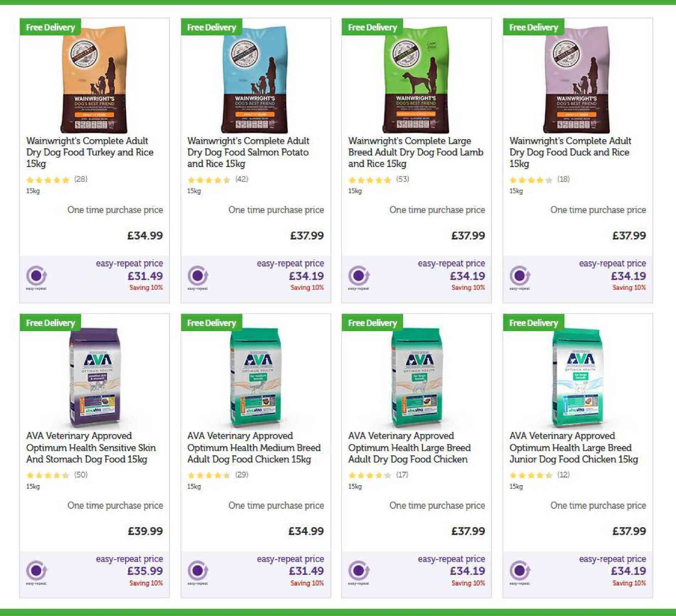Select £37.99 one time price for AVA Junior
This screenshot has width=676, height=616.
629,531
